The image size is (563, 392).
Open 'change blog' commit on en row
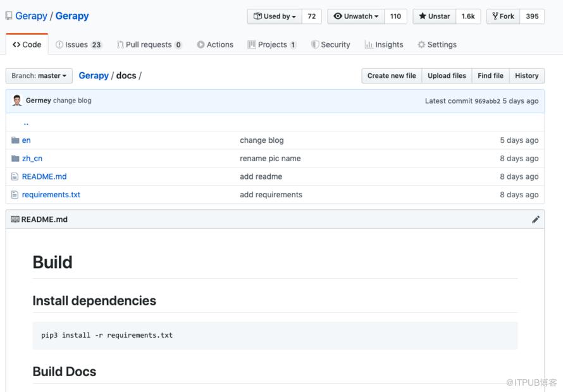click(262, 140)
